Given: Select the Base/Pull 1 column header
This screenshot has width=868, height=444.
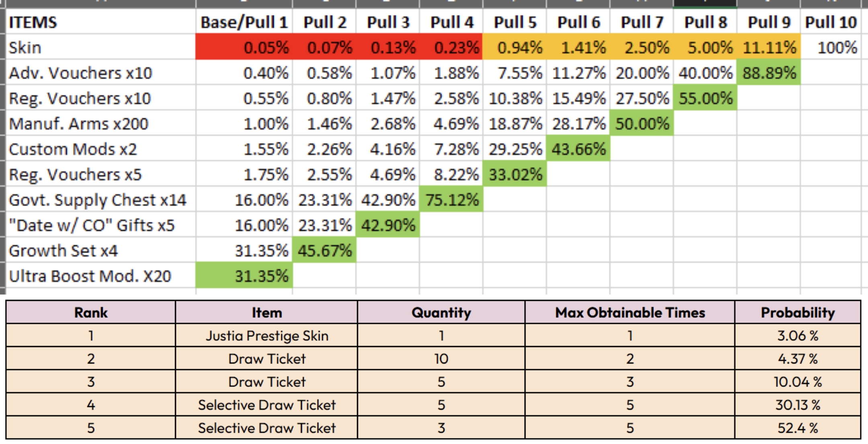Looking at the screenshot, I should tap(244, 22).
